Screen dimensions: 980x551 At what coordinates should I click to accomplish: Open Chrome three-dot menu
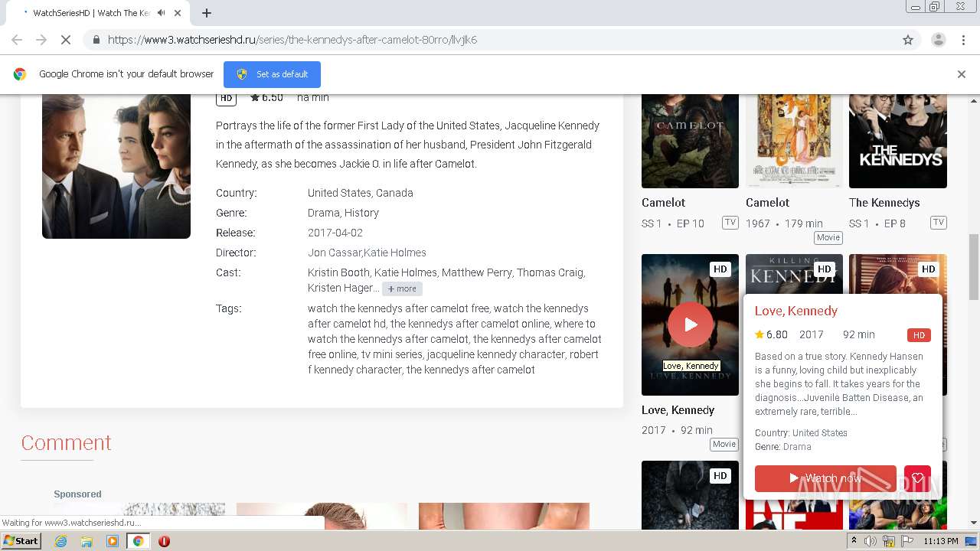point(963,40)
